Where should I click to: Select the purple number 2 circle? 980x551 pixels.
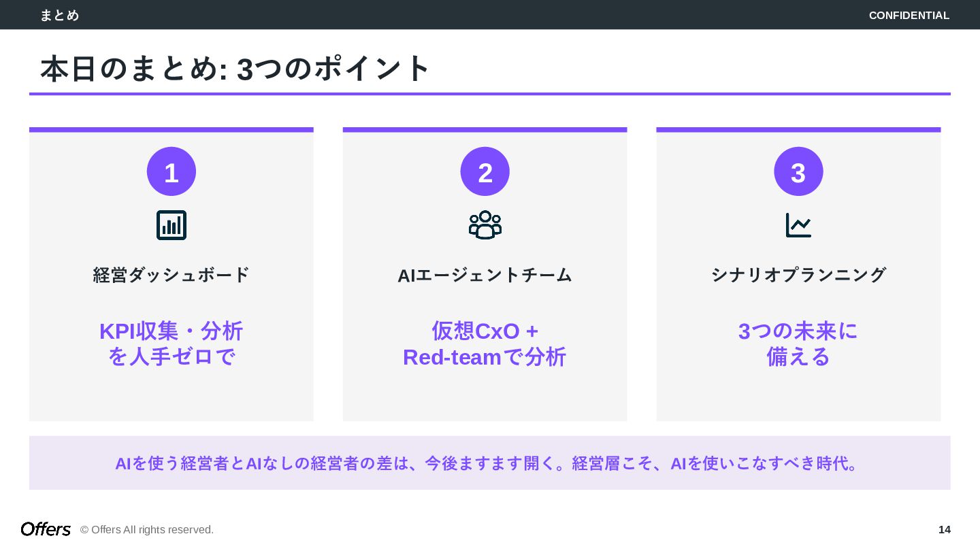pos(485,171)
